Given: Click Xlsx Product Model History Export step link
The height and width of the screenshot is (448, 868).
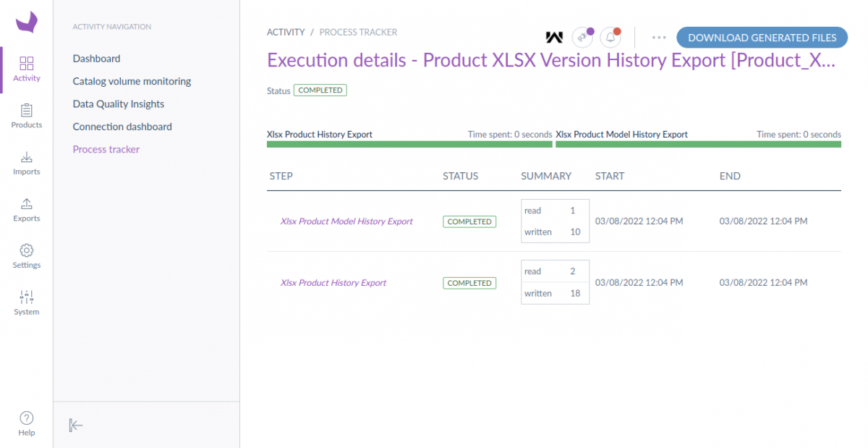Looking at the screenshot, I should coord(346,221).
